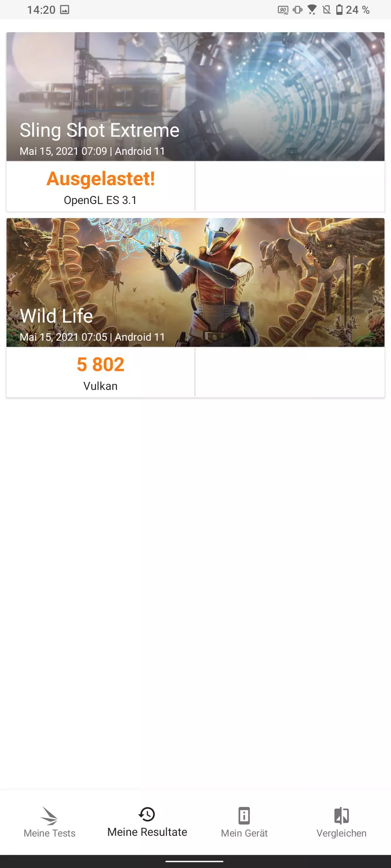
Task: Tap the vibrate mode status icon
Action: [x=298, y=10]
